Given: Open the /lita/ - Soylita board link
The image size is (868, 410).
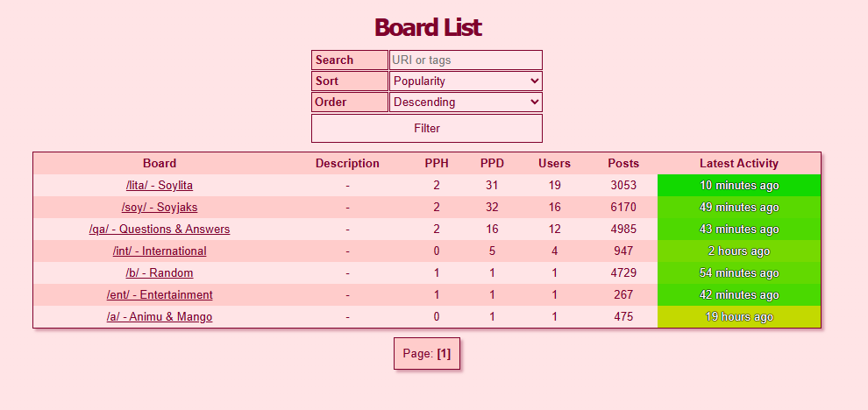Looking at the screenshot, I should [160, 186].
